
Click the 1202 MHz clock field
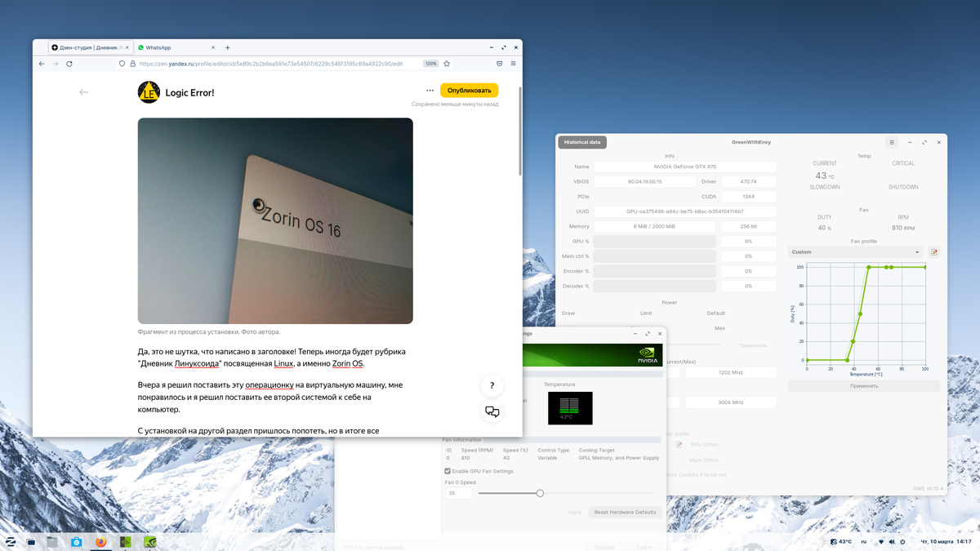tap(731, 372)
